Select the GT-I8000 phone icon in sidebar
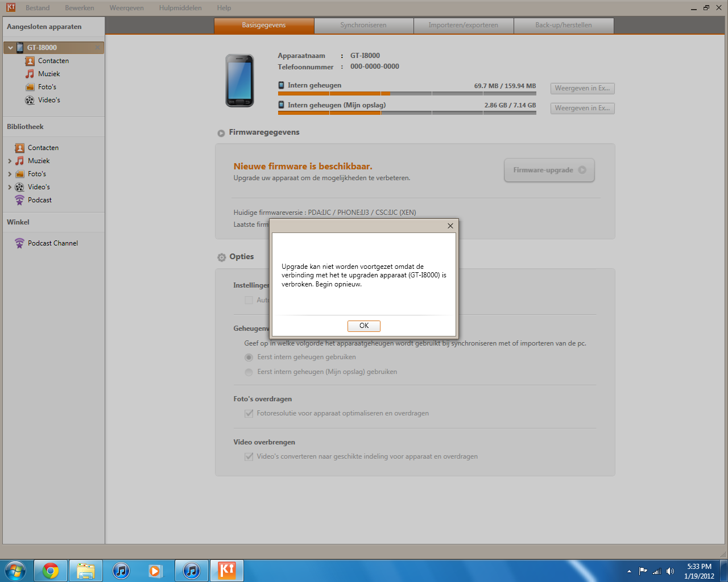Image resolution: width=728 pixels, height=582 pixels. pos(20,48)
